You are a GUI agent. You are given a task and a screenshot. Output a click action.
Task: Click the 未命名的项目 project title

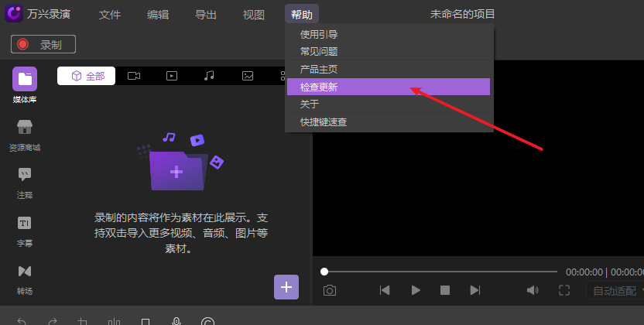(462, 14)
